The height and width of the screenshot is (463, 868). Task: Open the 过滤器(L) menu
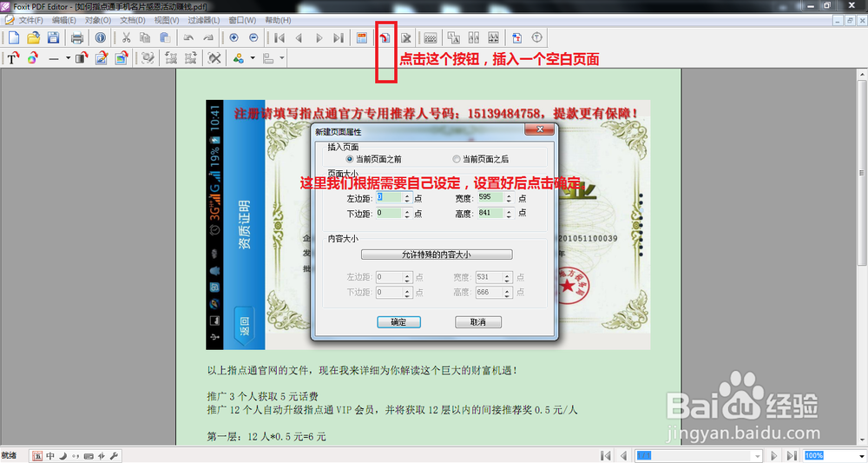point(204,20)
